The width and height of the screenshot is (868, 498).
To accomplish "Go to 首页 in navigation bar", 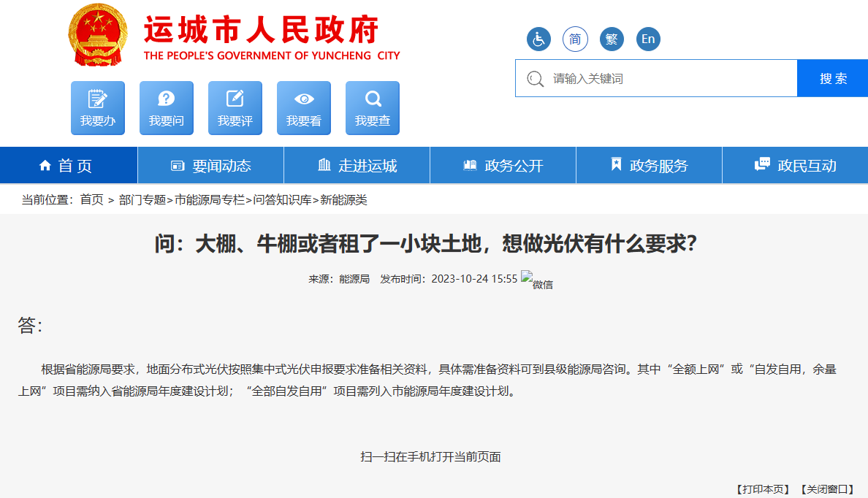I will coord(66,166).
